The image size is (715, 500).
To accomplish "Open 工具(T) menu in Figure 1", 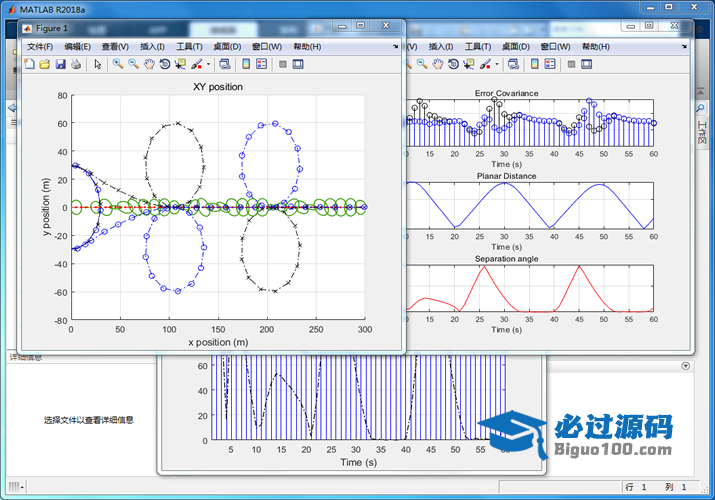I will (189, 46).
